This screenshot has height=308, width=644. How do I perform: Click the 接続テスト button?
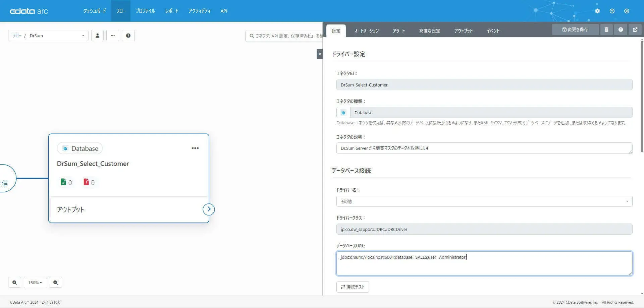(x=353, y=287)
